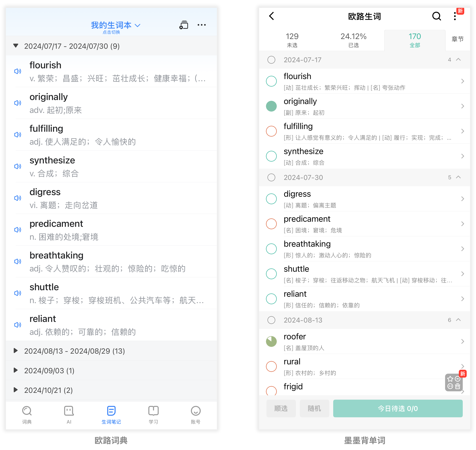Collapse 2024-08-13 section using its chevron
This screenshot has height=450, width=476.
[x=458, y=320]
